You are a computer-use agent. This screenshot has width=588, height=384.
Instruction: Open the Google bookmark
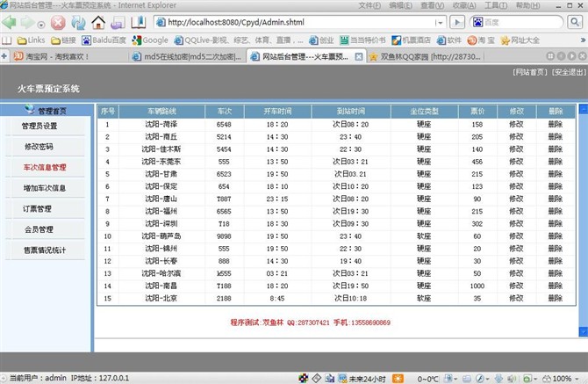click(150, 40)
